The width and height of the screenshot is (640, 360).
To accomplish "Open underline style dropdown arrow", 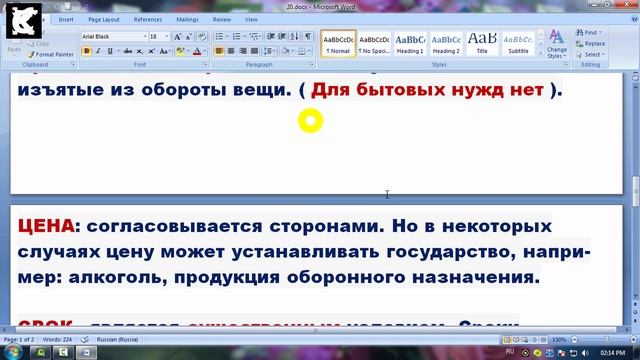I will click(x=118, y=51).
